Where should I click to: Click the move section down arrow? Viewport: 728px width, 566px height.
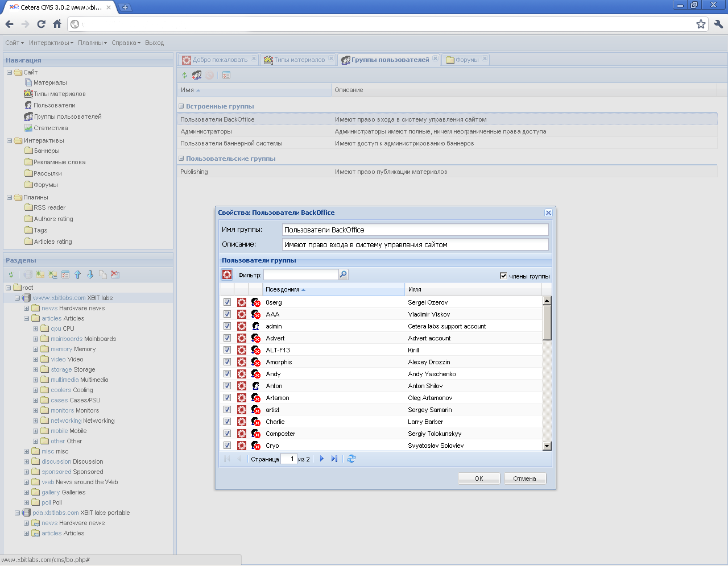point(90,274)
